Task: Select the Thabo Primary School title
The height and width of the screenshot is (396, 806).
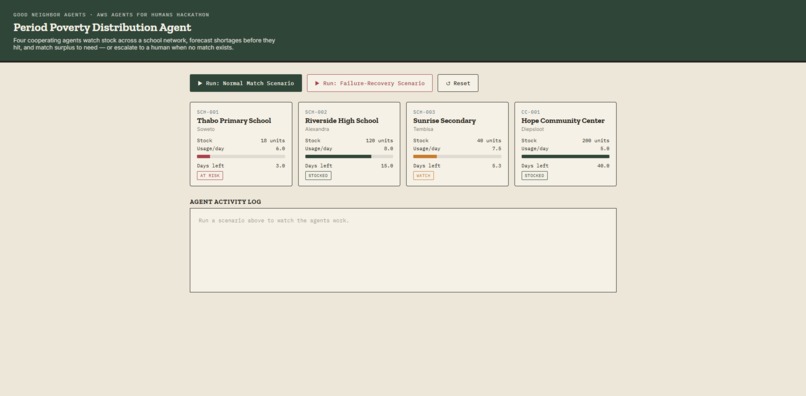Action: click(x=234, y=121)
